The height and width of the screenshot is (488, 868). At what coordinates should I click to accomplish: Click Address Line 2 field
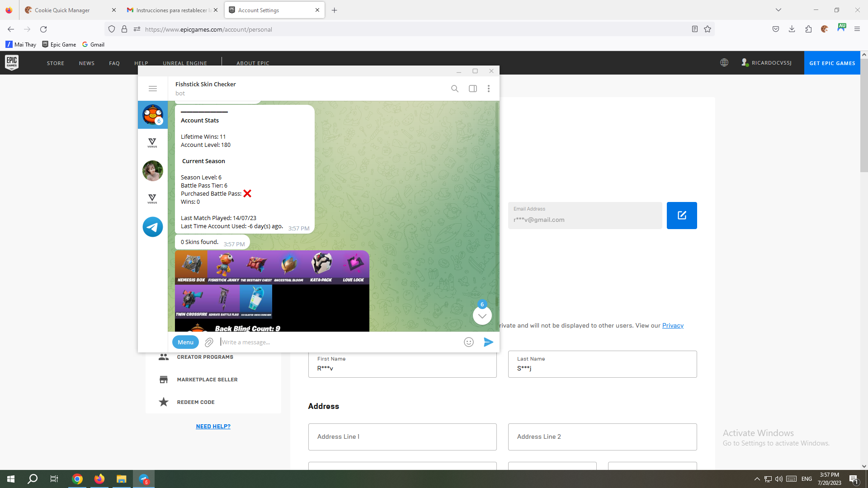[x=603, y=437]
